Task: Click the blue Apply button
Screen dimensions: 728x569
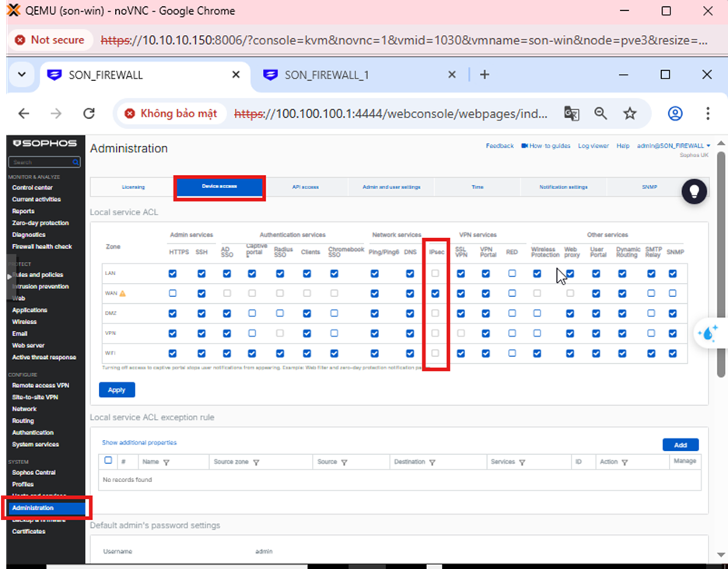Action: (117, 389)
